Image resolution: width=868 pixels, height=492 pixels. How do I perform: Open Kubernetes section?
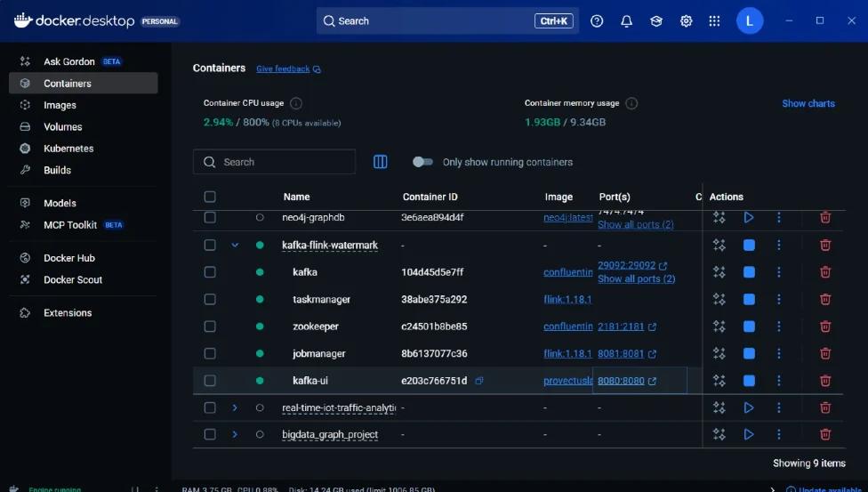click(83, 149)
